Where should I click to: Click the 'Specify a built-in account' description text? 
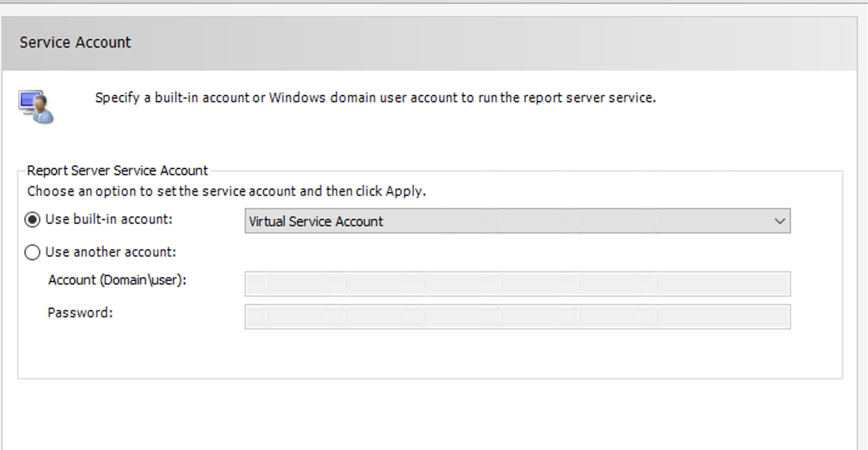(x=375, y=98)
